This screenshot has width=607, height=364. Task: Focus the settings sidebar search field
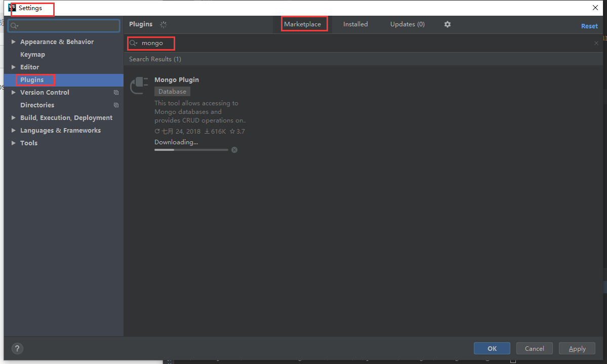pyautogui.click(x=64, y=25)
